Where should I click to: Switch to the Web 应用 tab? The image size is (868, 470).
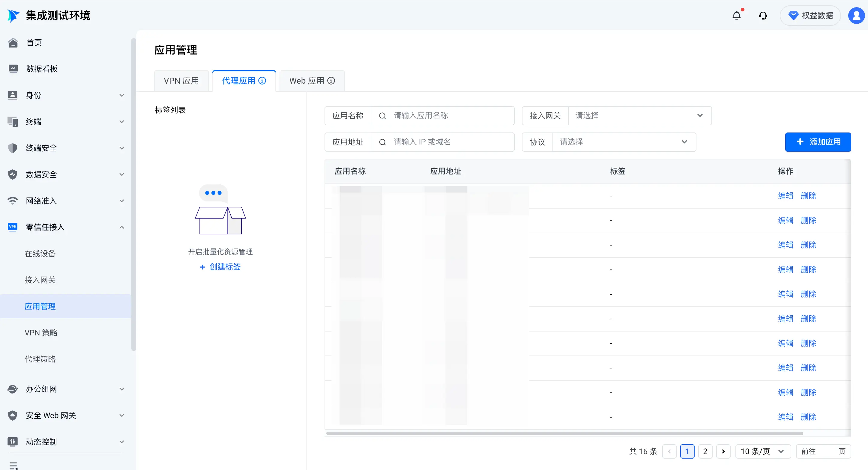point(312,81)
